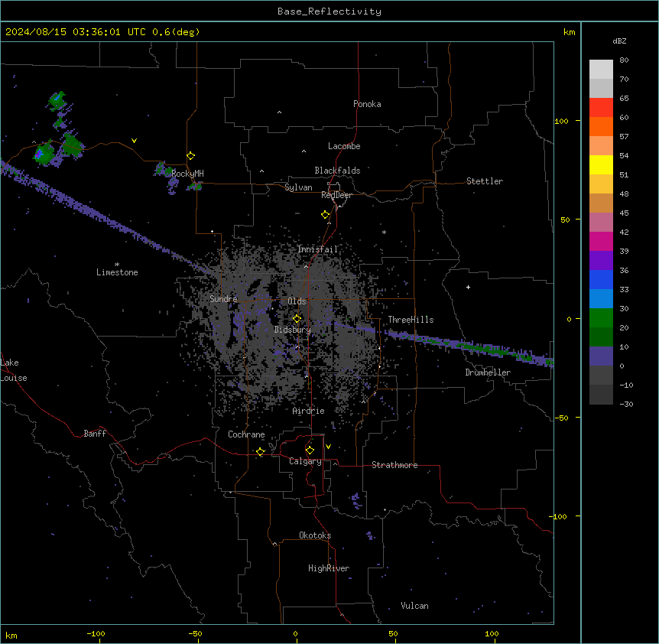Image resolution: width=659 pixels, height=644 pixels.
Task: Click the ThreeHills label
Action: [x=411, y=320]
